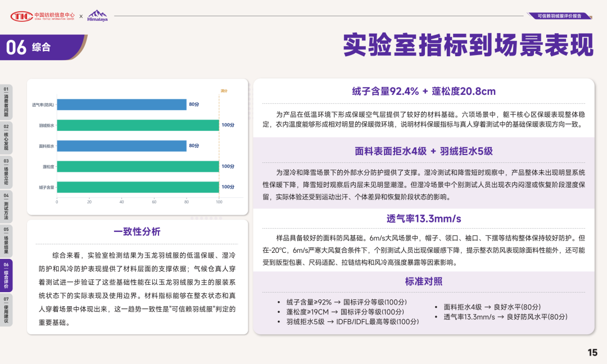Click the 80分 label next to 透气率(防风)
The image size is (607, 364).
194,104
